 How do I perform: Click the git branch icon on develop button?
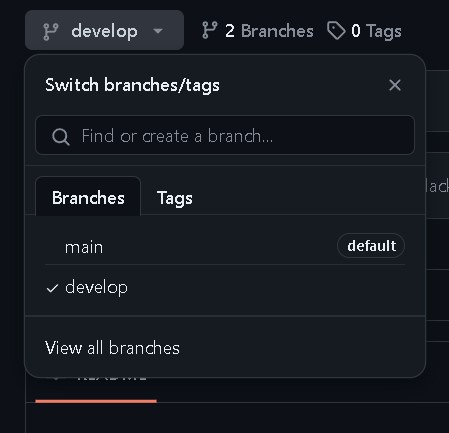(51, 32)
